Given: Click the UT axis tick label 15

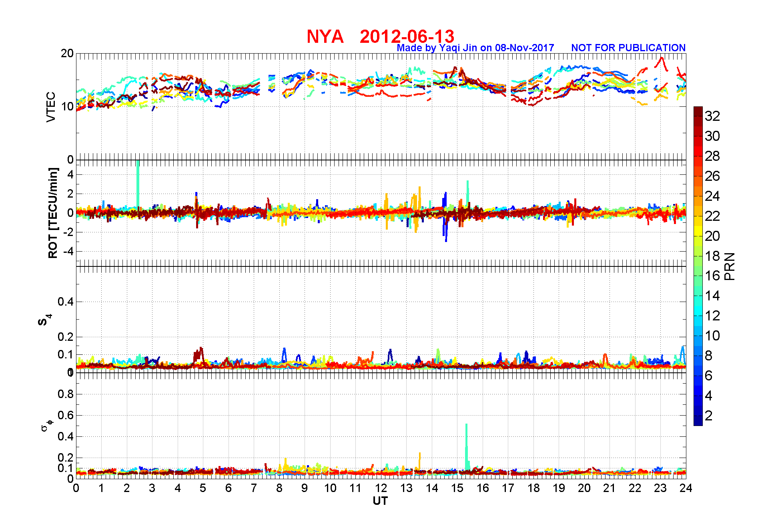Looking at the screenshot, I should tap(457, 488).
